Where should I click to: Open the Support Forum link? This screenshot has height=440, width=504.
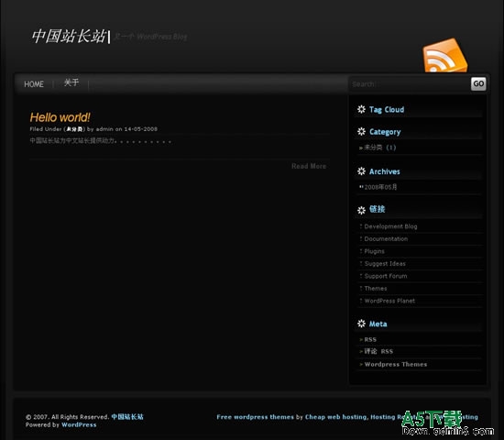(386, 276)
